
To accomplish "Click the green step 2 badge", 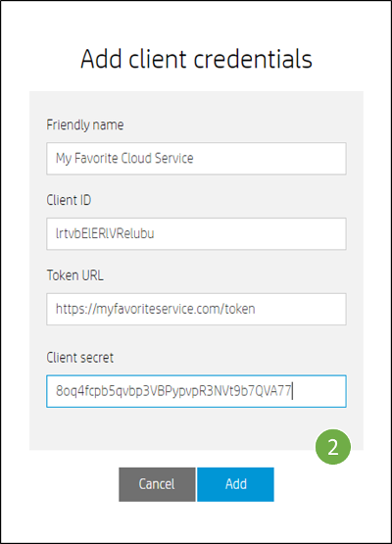I will pyautogui.click(x=332, y=447).
